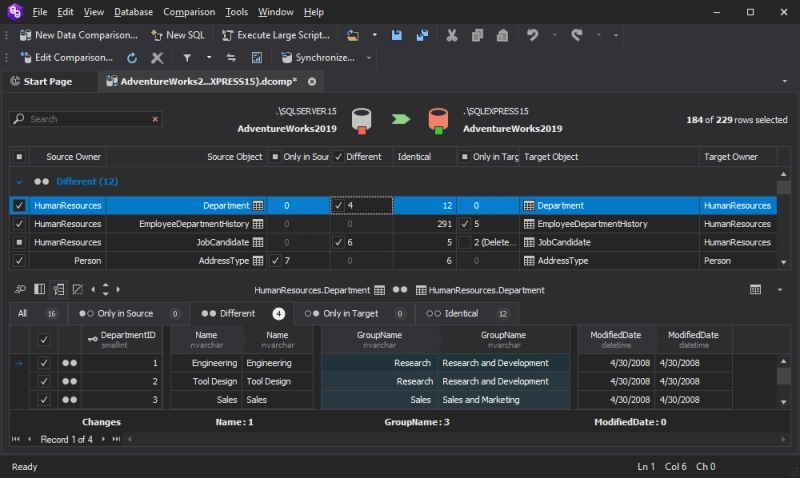
Task: Click Research and Development cell for Engineering
Action: point(503,363)
